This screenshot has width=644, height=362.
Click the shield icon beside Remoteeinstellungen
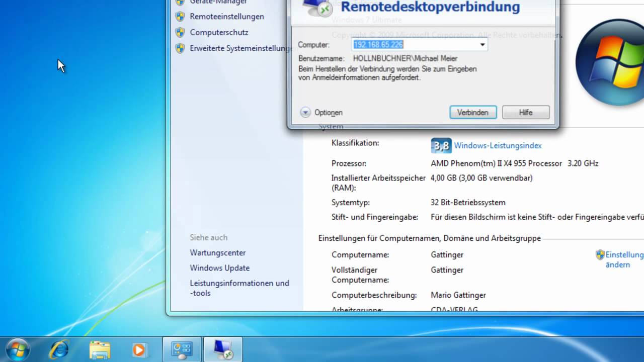pos(180,17)
